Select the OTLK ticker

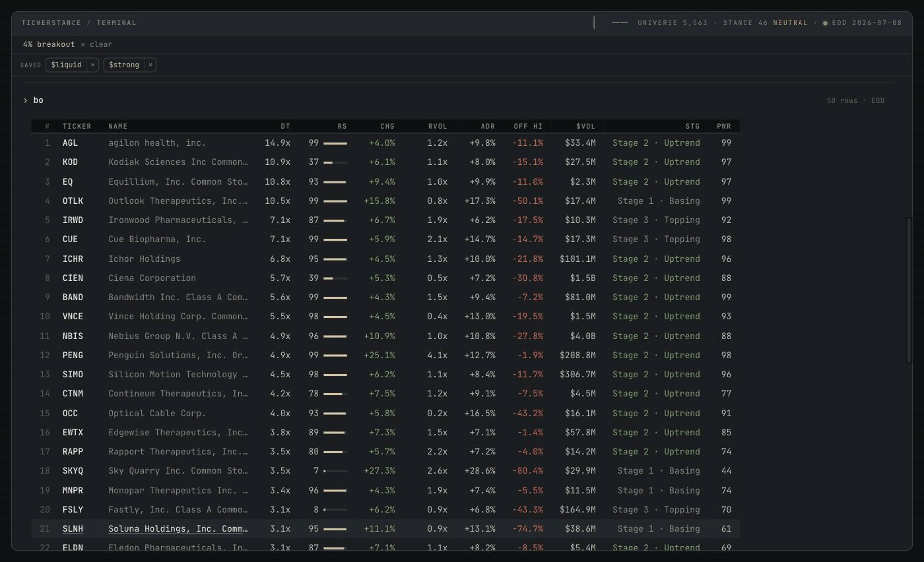(73, 201)
